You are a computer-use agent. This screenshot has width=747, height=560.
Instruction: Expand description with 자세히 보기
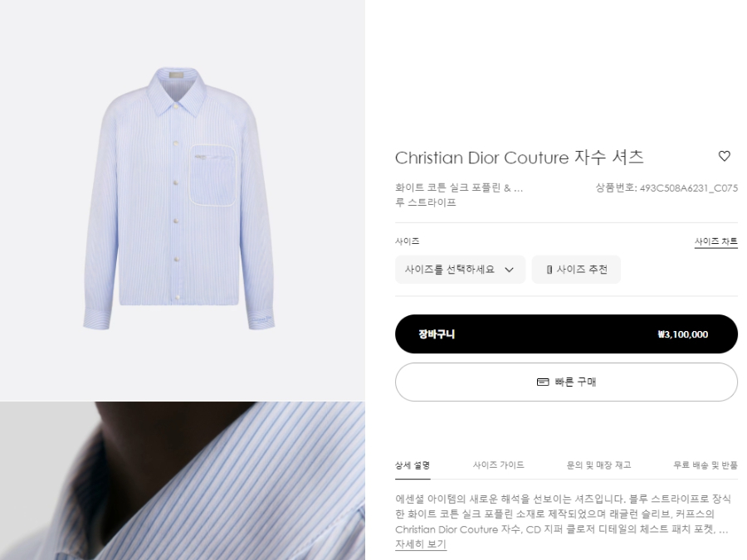click(x=421, y=543)
